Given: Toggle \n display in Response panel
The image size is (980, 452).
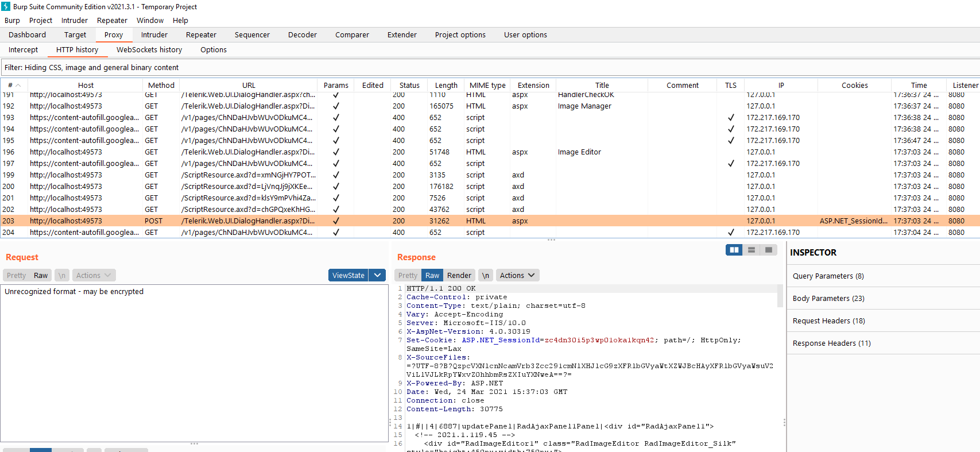Looking at the screenshot, I should tap(485, 276).
